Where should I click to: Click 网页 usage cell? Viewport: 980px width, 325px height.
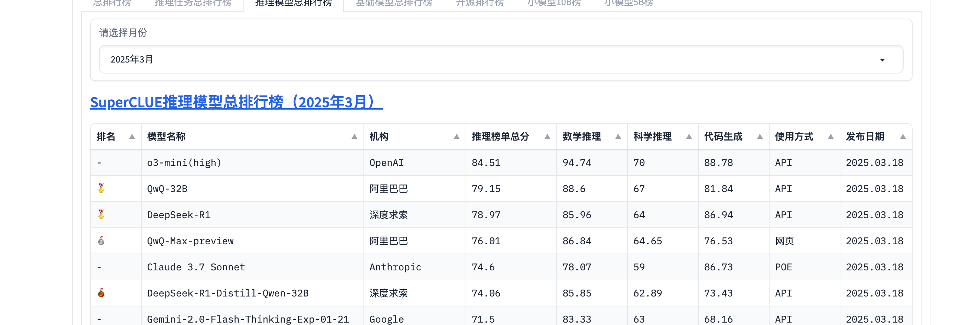click(x=804, y=240)
